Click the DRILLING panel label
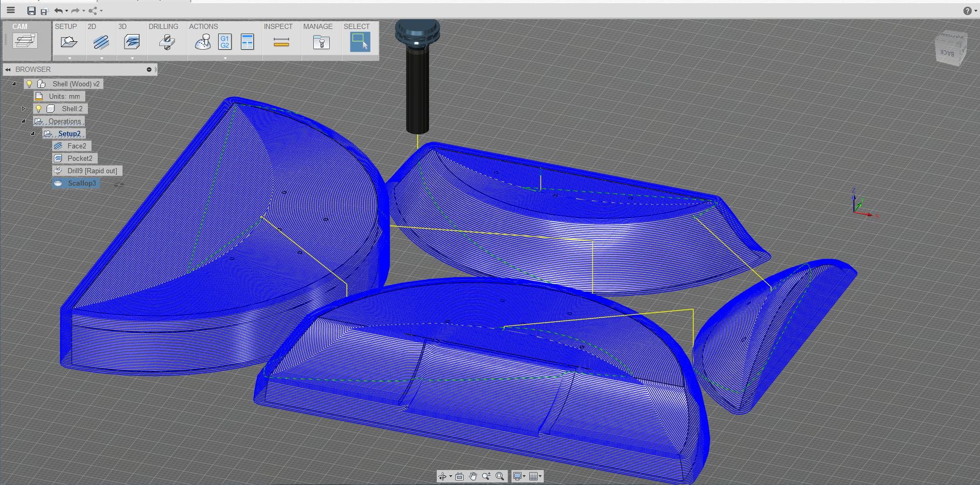 click(163, 26)
